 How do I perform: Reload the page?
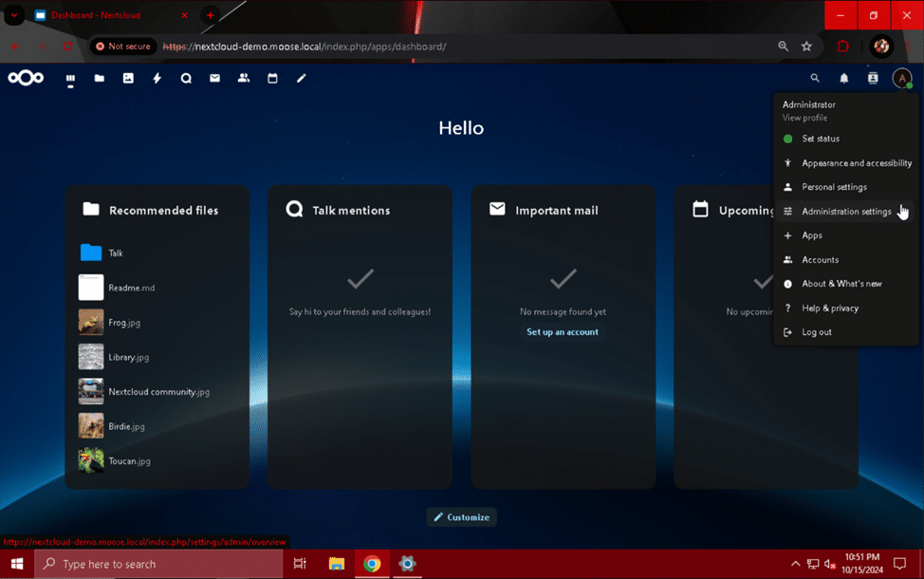[x=67, y=46]
